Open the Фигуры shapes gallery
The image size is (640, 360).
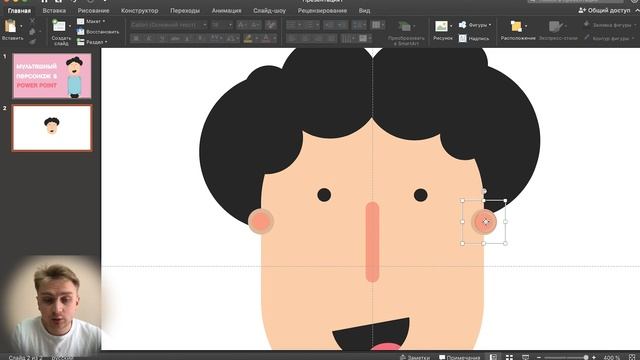(x=475, y=25)
